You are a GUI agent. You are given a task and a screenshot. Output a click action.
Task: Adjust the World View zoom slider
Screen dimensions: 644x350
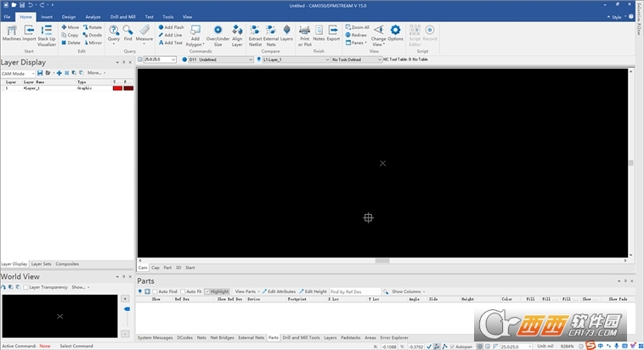[127, 309]
